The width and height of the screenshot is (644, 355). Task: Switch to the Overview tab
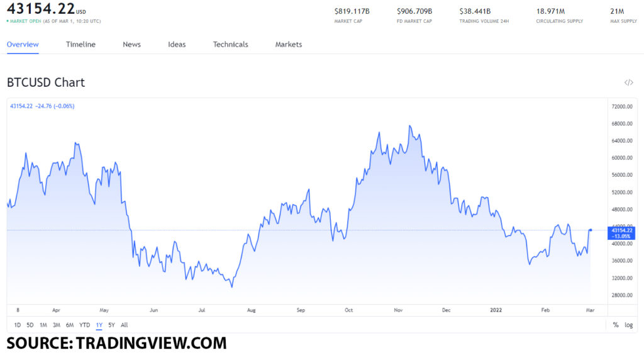point(23,44)
